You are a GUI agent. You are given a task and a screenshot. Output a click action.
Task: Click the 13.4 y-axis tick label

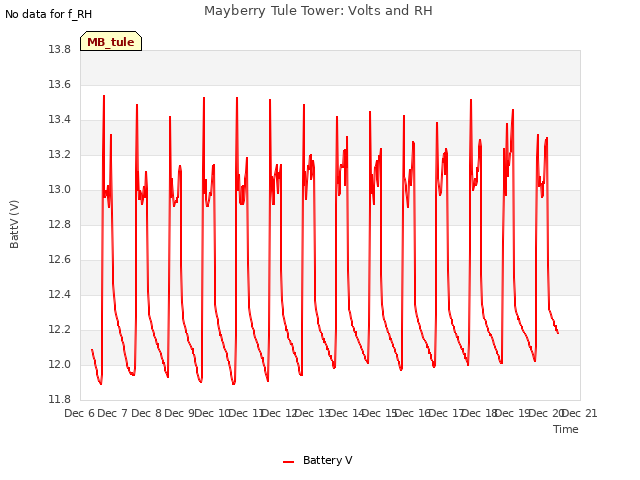click(60, 120)
